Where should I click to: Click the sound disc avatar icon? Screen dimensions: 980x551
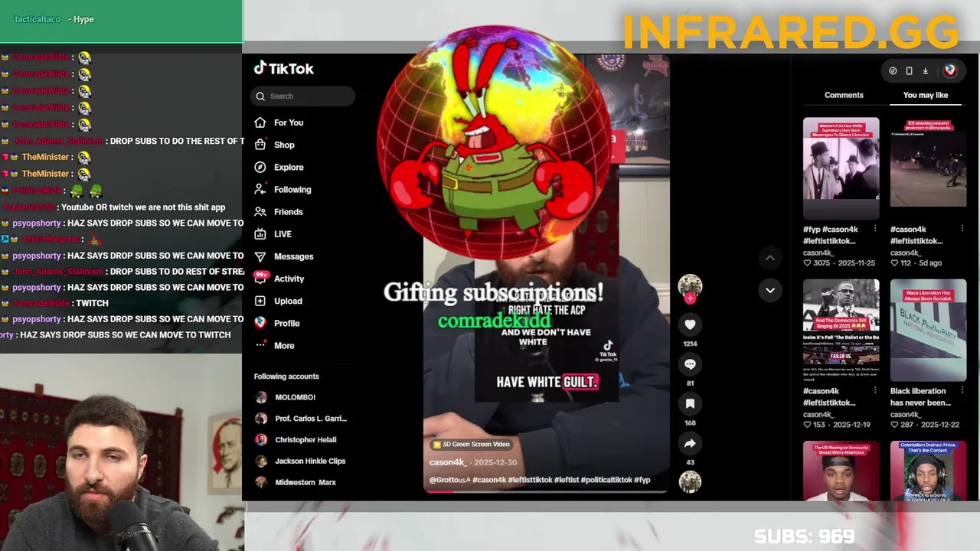690,481
